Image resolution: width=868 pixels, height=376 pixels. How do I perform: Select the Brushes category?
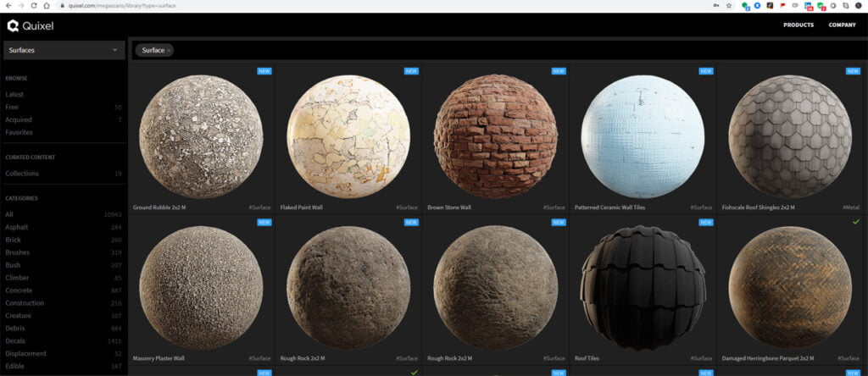point(18,252)
